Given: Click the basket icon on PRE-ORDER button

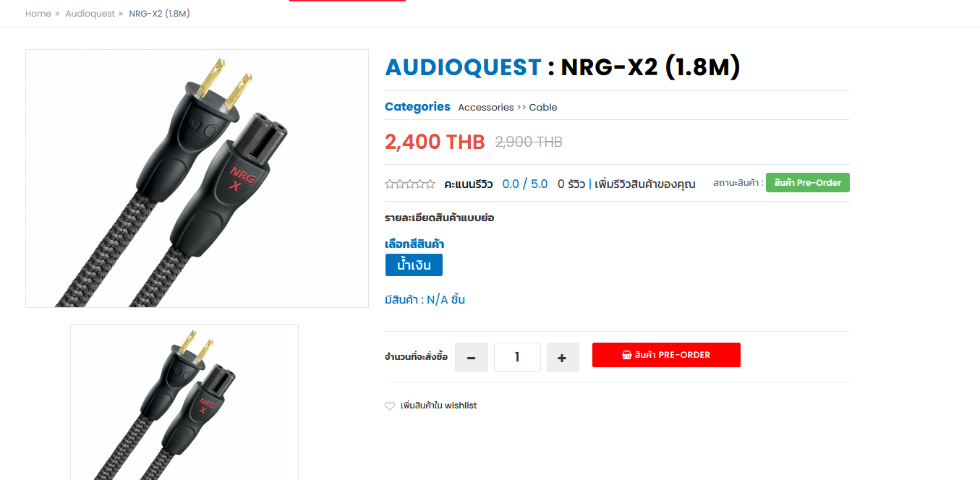Looking at the screenshot, I should (x=627, y=355).
